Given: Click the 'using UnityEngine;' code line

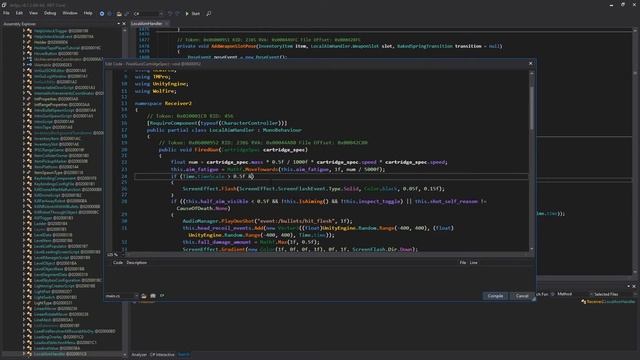Looking at the screenshot, I should click(161, 84).
